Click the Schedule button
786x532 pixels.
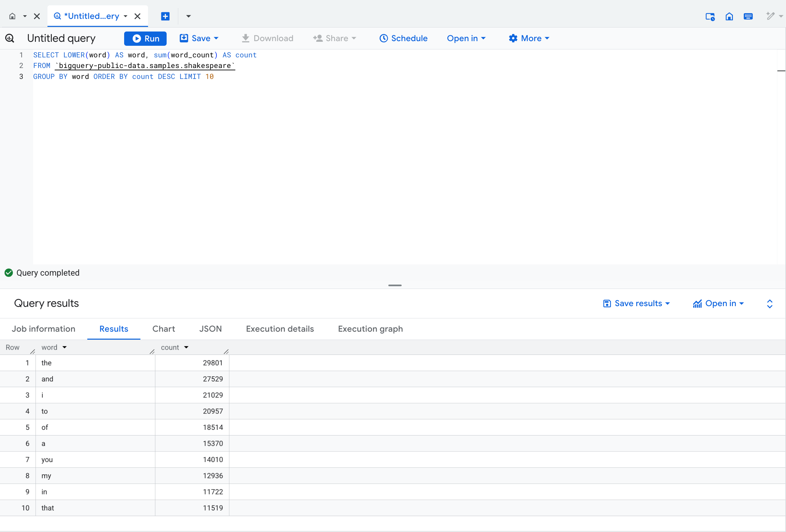coord(404,38)
